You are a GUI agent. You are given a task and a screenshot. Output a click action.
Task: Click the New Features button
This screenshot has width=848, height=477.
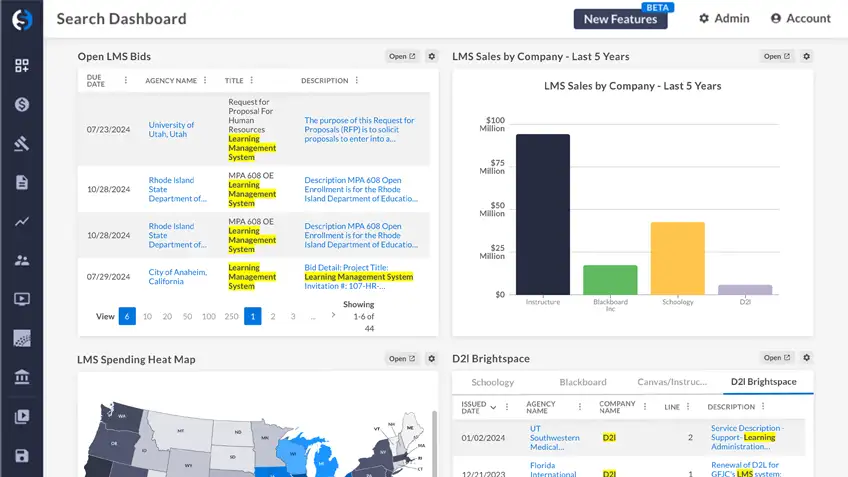(x=620, y=19)
